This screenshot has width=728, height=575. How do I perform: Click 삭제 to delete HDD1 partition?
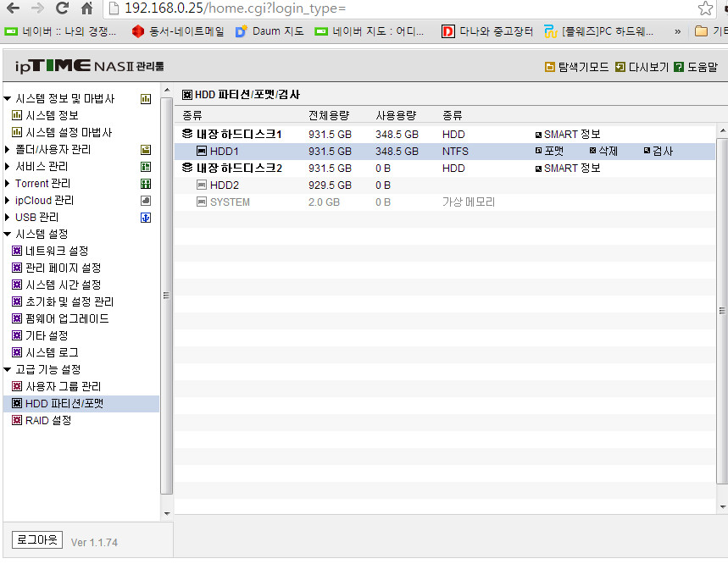603,151
